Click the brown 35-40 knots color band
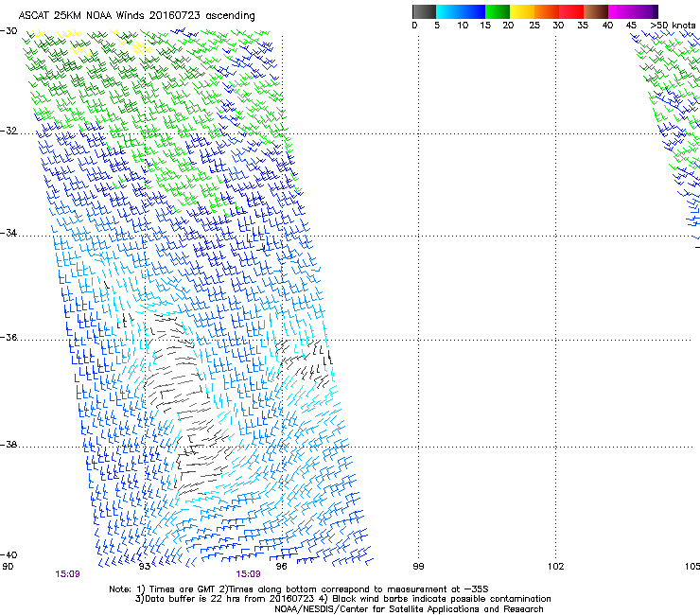Viewport: 700px width, 615px height. point(596,11)
